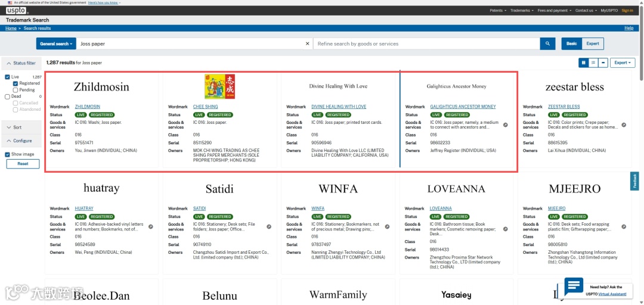Click the USPTO logo
Image resolution: width=644 pixels, height=305 pixels.
(x=17, y=10)
